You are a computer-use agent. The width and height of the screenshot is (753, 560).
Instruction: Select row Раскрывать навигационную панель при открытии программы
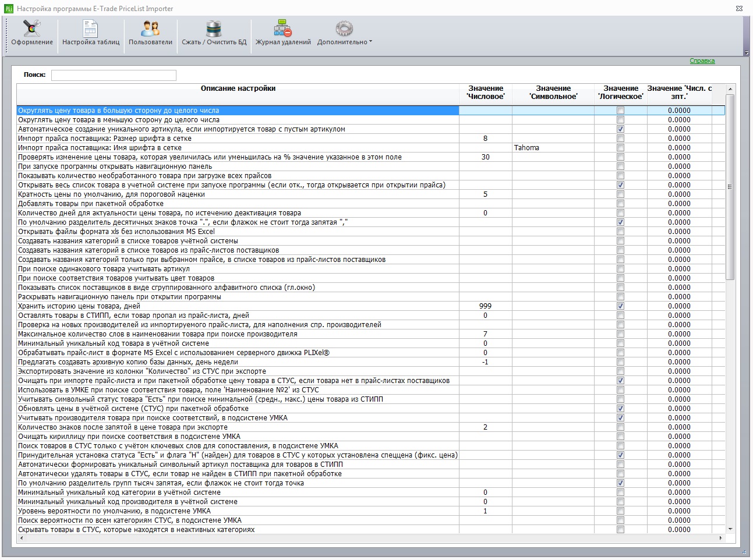click(x=238, y=297)
